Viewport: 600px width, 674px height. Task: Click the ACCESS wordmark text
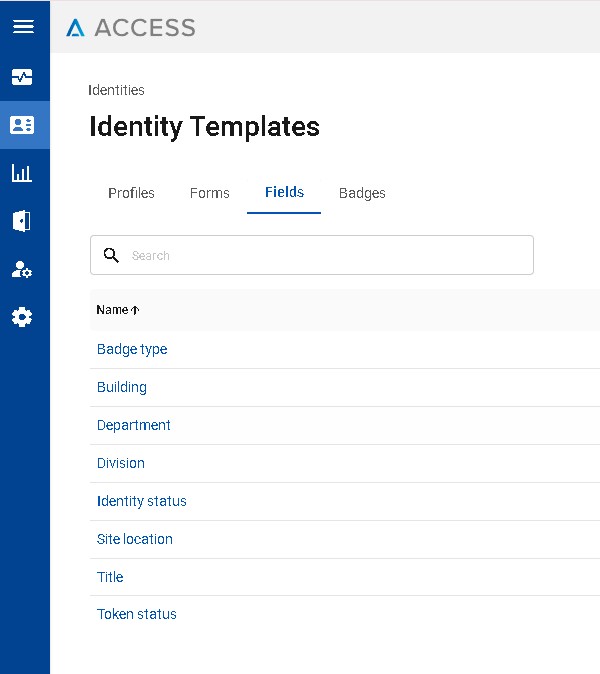(x=145, y=28)
